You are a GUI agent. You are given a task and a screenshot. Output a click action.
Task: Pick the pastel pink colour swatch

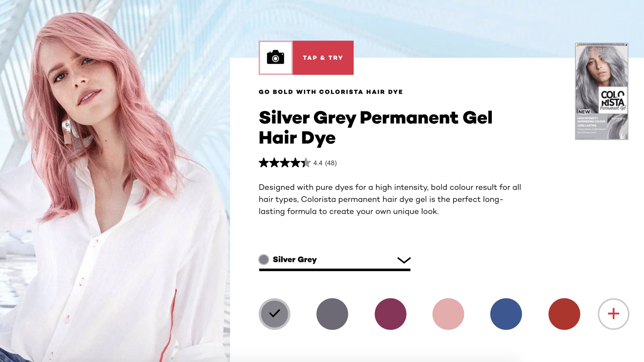pyautogui.click(x=448, y=314)
